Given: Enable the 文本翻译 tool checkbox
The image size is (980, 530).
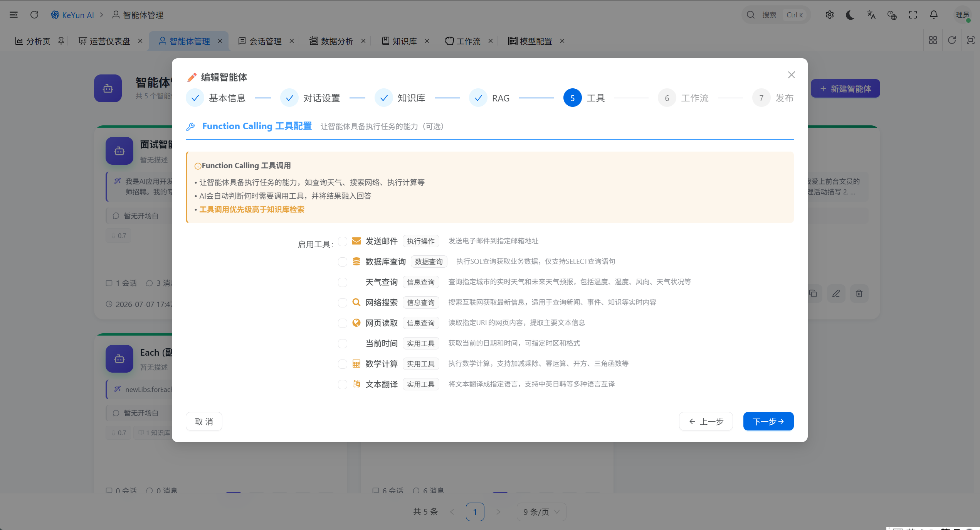Looking at the screenshot, I should (x=343, y=385).
